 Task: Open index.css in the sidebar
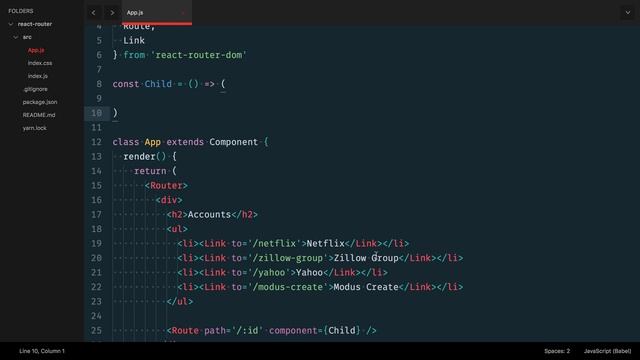(x=40, y=63)
